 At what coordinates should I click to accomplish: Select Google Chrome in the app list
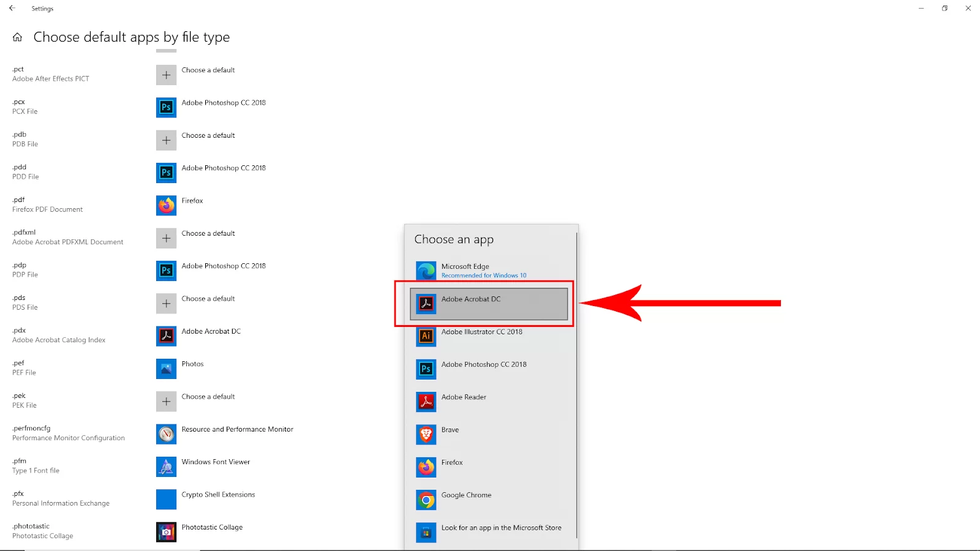[x=489, y=500]
